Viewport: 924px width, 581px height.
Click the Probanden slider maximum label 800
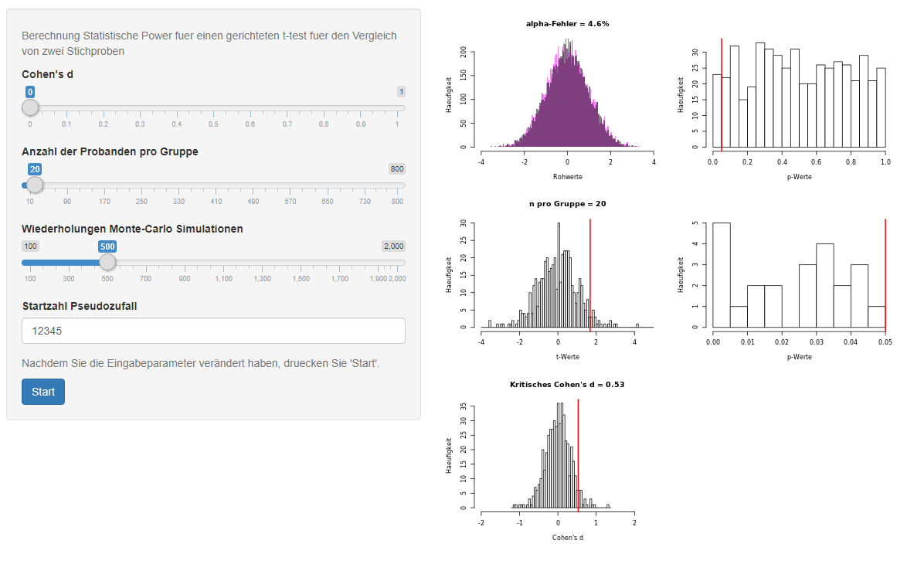(396, 168)
